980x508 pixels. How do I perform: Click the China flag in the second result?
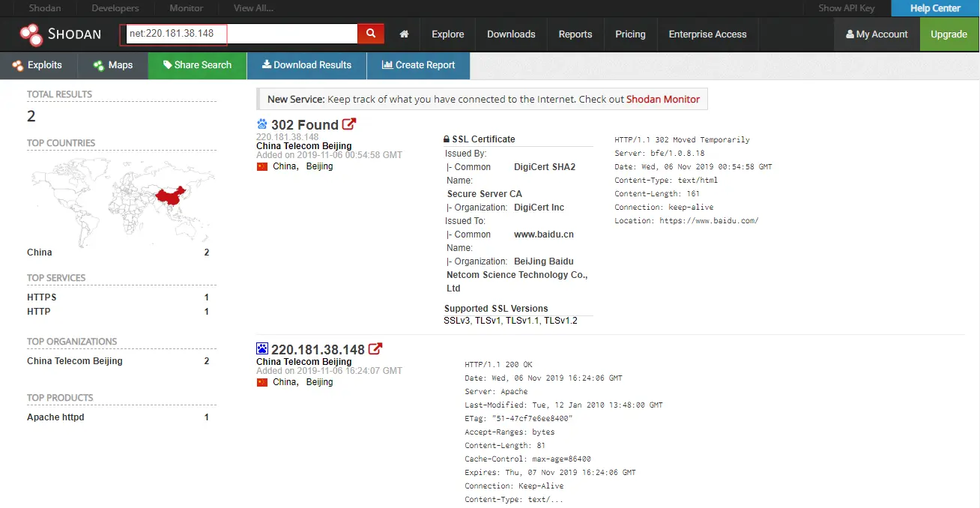[262, 382]
